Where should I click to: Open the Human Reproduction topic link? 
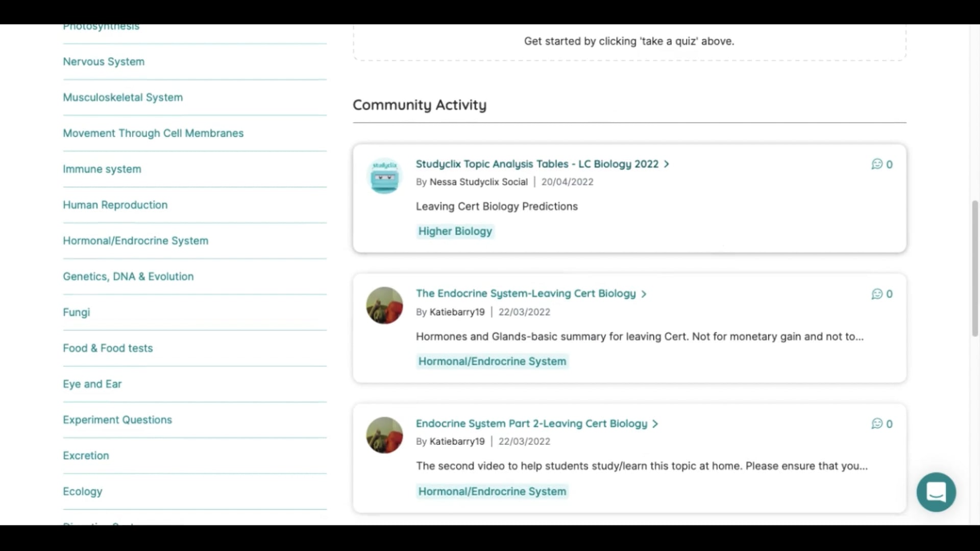click(115, 205)
